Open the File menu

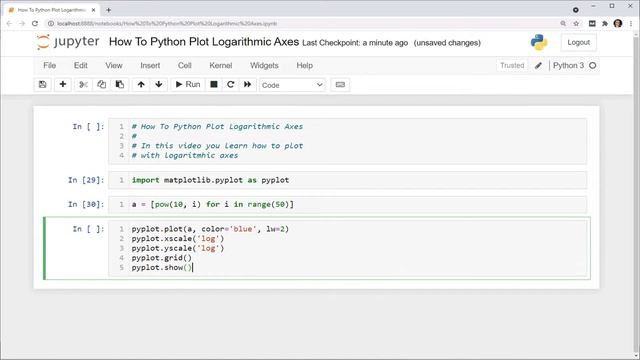(x=49, y=65)
